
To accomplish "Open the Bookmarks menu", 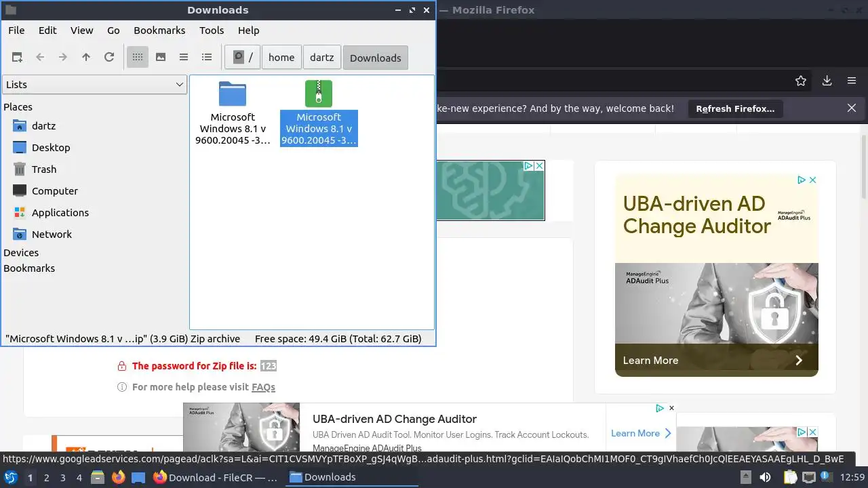I will pyautogui.click(x=159, y=30).
